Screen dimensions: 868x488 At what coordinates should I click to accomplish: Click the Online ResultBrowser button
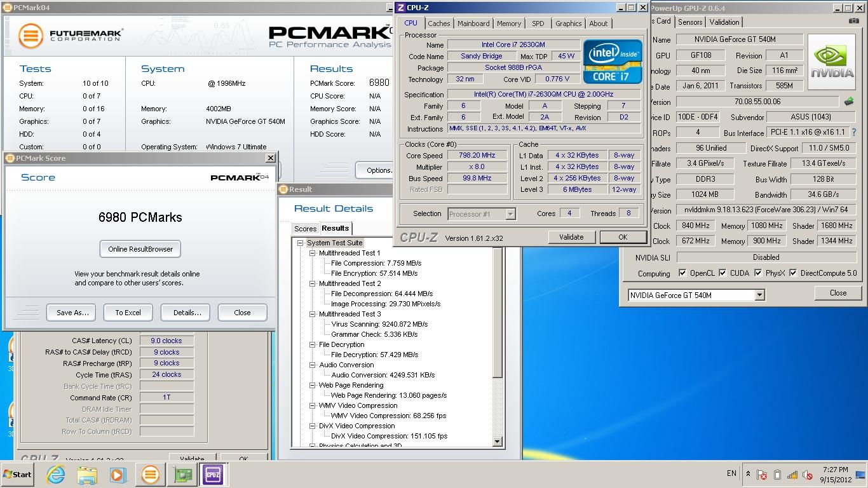140,249
